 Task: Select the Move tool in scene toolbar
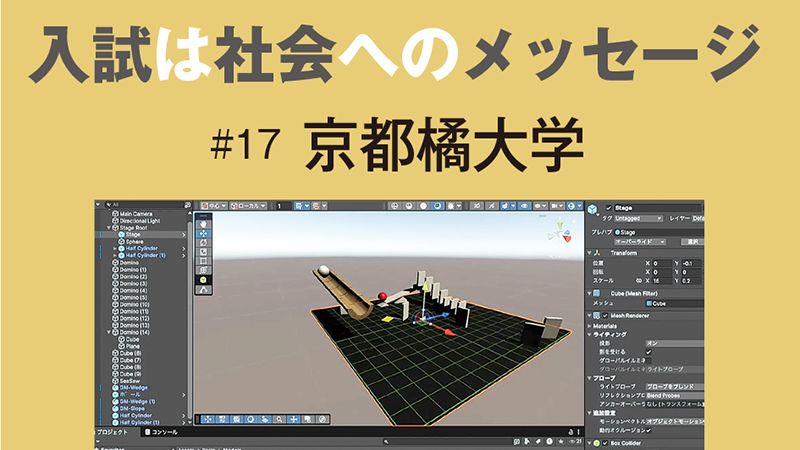(204, 233)
